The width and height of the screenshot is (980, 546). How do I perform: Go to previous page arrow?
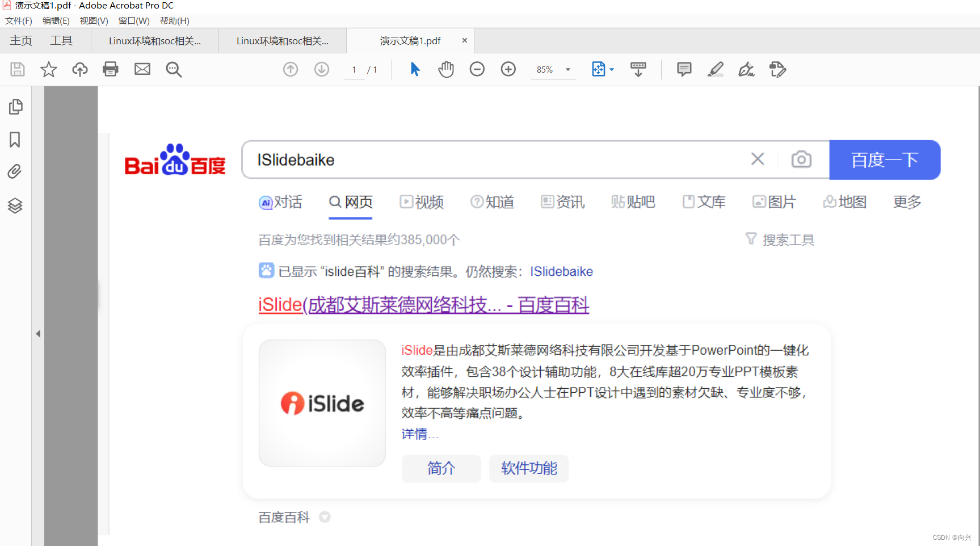point(291,69)
